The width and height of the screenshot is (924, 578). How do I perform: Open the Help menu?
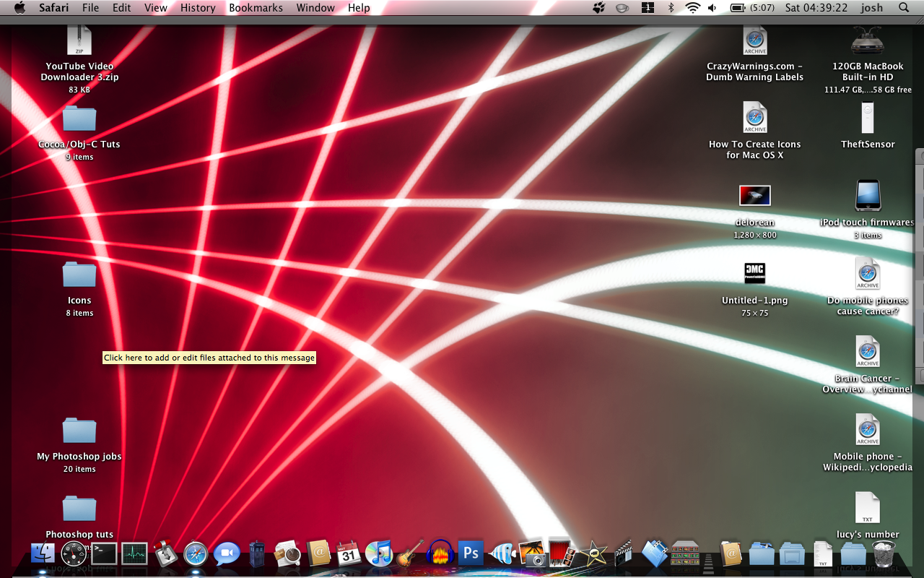(359, 8)
